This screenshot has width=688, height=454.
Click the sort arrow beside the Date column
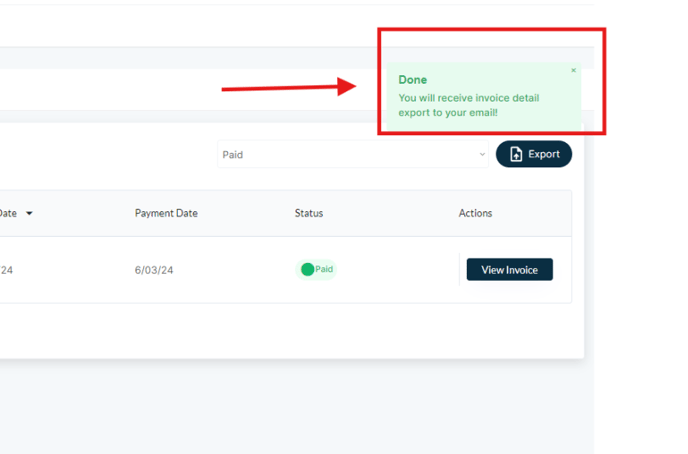coord(29,214)
